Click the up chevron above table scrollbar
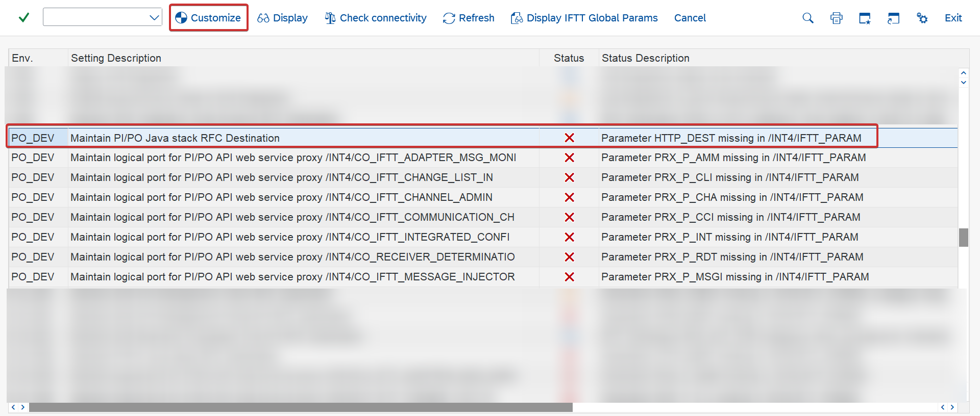 964,73
